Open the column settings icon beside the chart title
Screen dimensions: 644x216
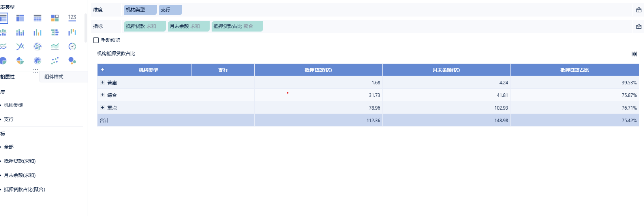pos(634,54)
